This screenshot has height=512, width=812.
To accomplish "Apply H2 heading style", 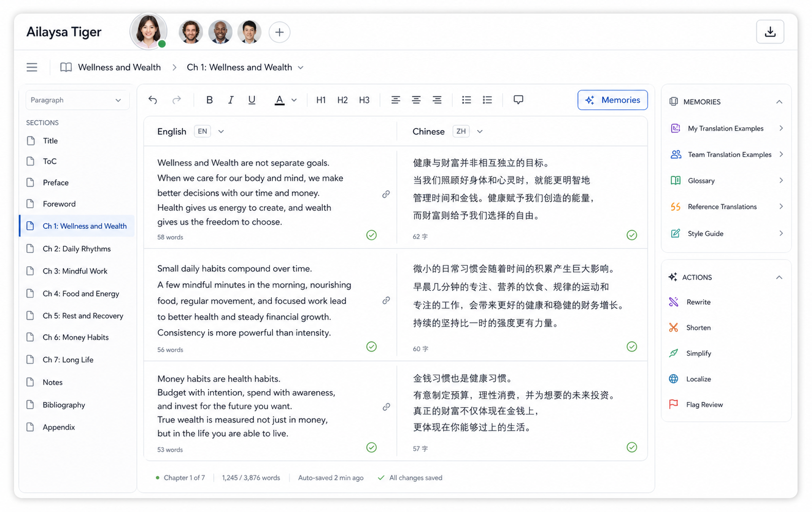I will (x=342, y=100).
